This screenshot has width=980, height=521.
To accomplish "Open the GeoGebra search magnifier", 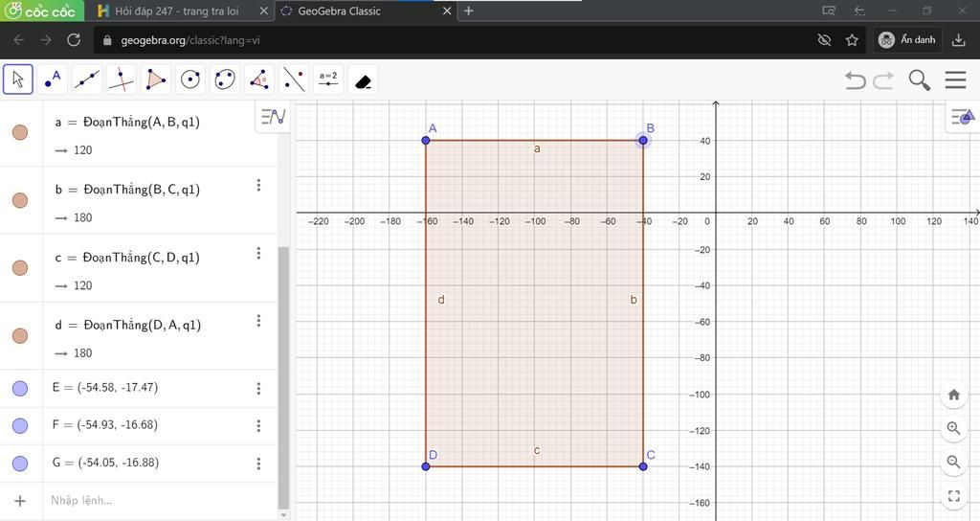I will coord(920,80).
